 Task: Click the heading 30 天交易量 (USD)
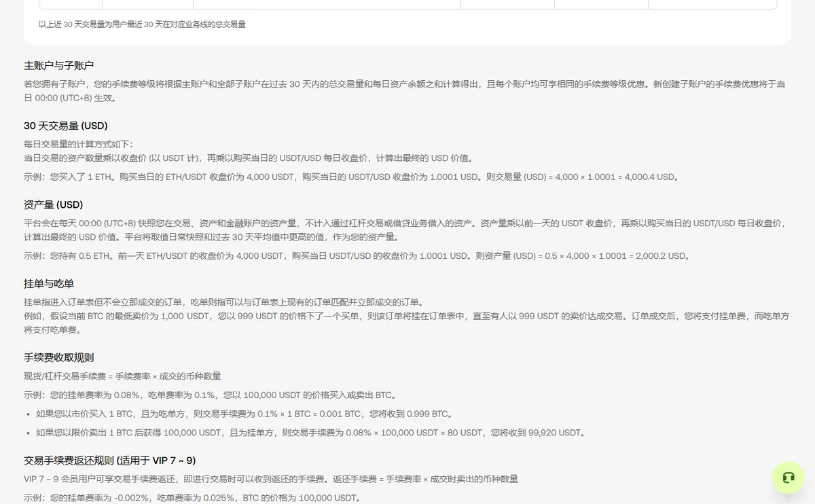coord(66,126)
